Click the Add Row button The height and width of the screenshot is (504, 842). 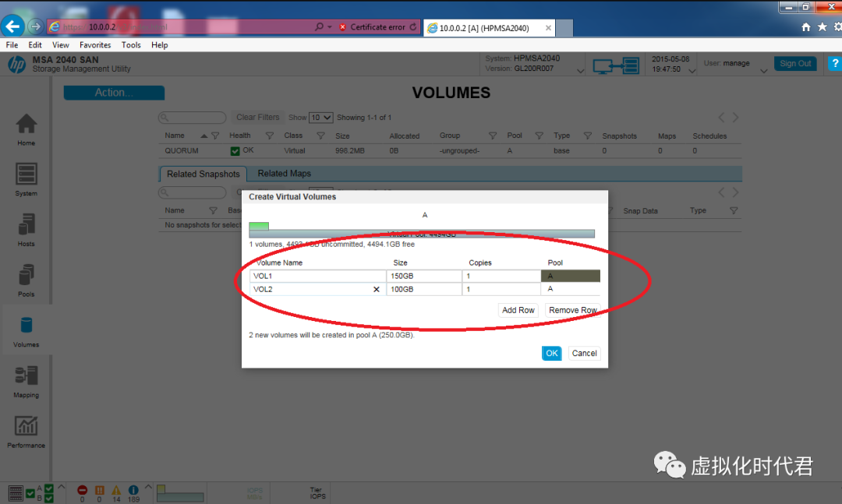click(518, 310)
